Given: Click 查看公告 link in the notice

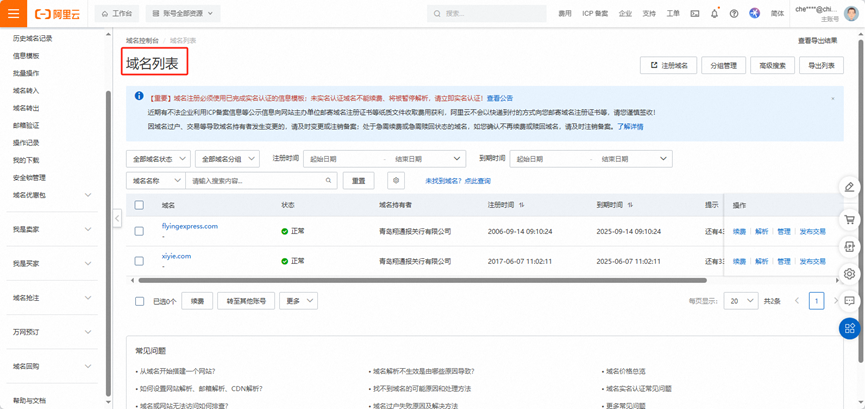Looking at the screenshot, I should [x=500, y=98].
